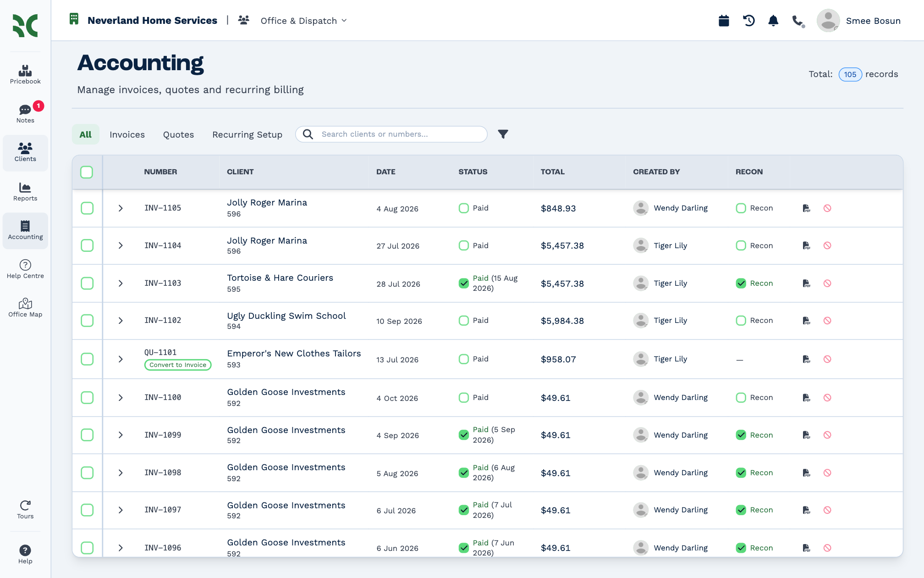
Task: Tick the row checkbox for INV-1105
Action: click(x=87, y=208)
